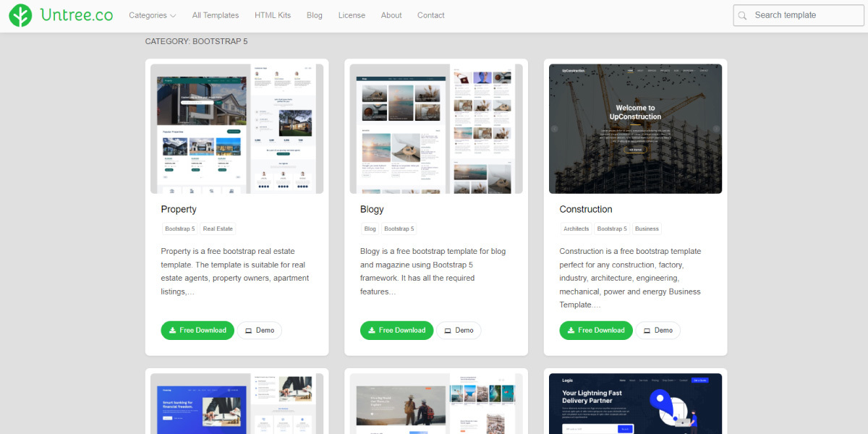The image size is (868, 434).
Task: Expand the Categories dropdown menu
Action: click(153, 15)
